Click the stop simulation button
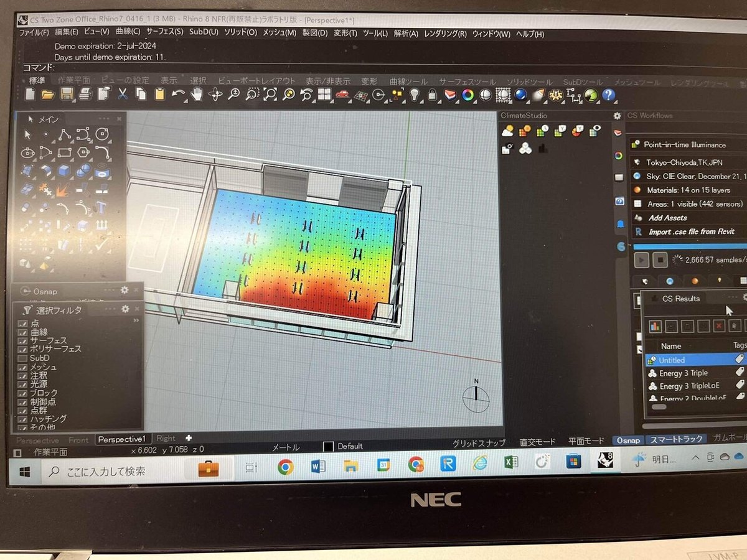The width and height of the screenshot is (747, 560). point(660,259)
